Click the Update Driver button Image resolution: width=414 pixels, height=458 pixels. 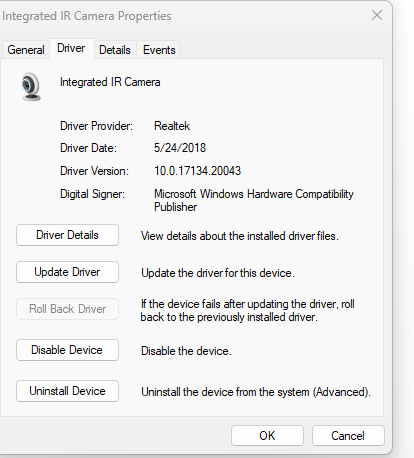(x=67, y=272)
